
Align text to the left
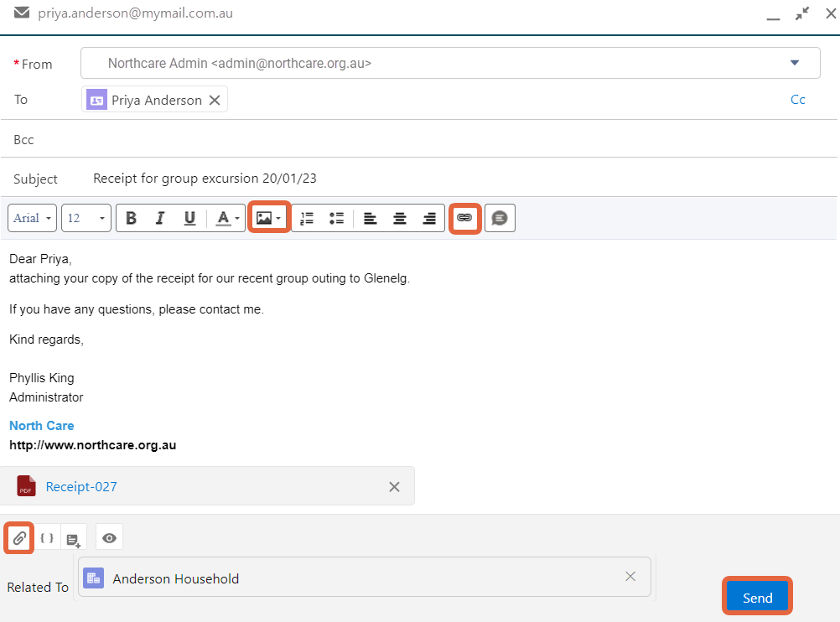click(371, 218)
